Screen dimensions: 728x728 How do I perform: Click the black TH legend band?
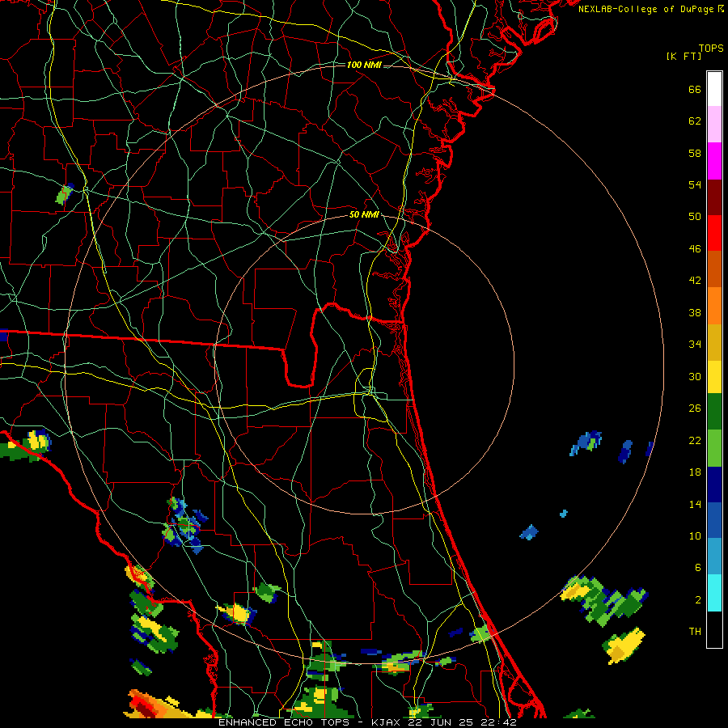click(x=714, y=629)
